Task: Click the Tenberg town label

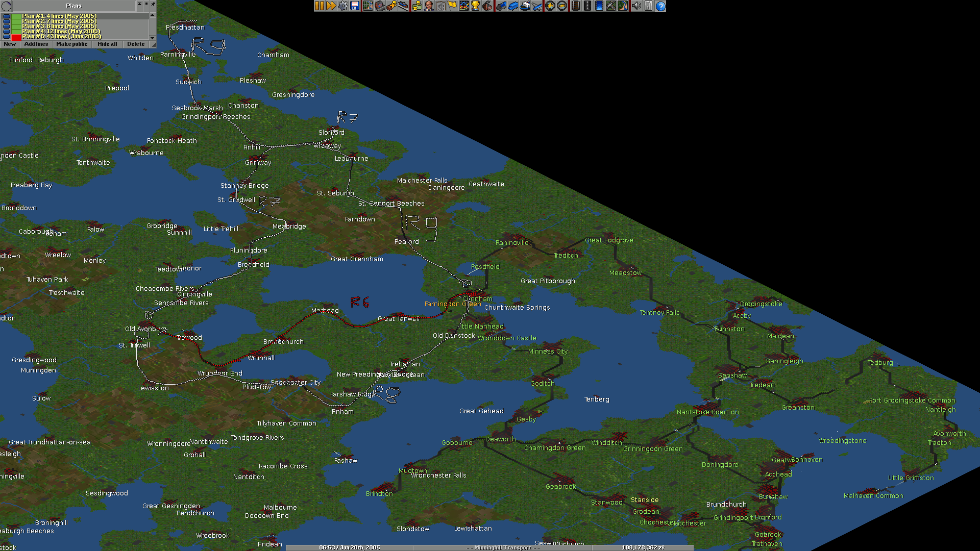Action: click(597, 399)
